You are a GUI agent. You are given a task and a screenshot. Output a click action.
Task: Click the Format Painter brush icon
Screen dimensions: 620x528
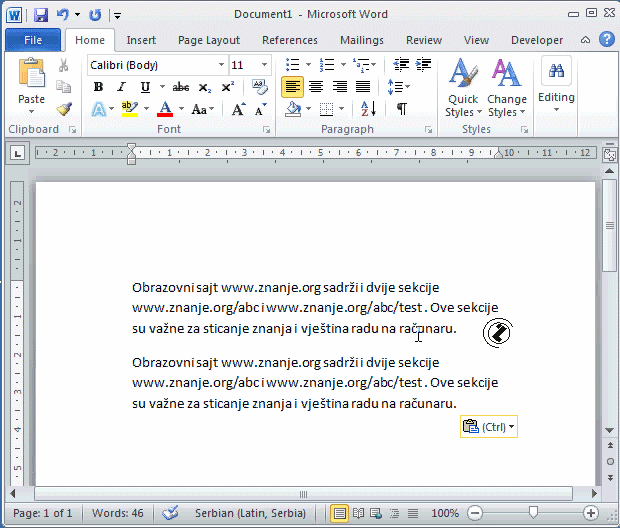(64, 109)
